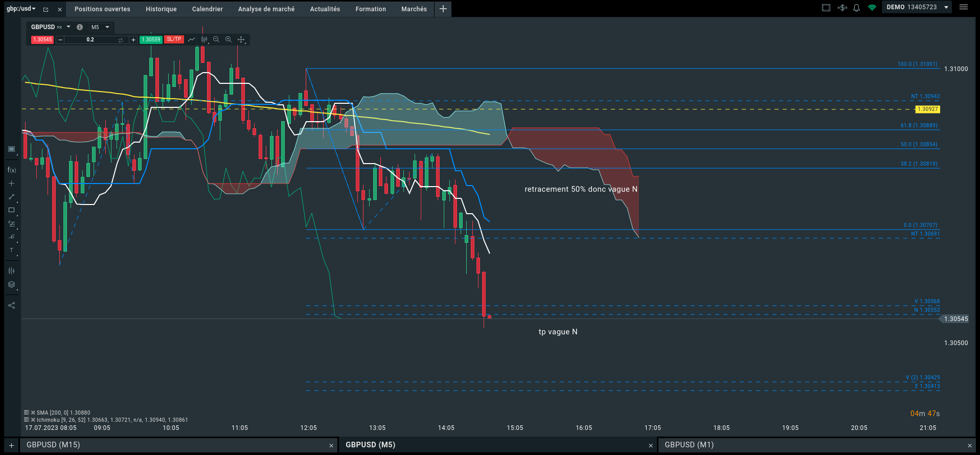Click the green buy price 1.30559

click(151, 39)
